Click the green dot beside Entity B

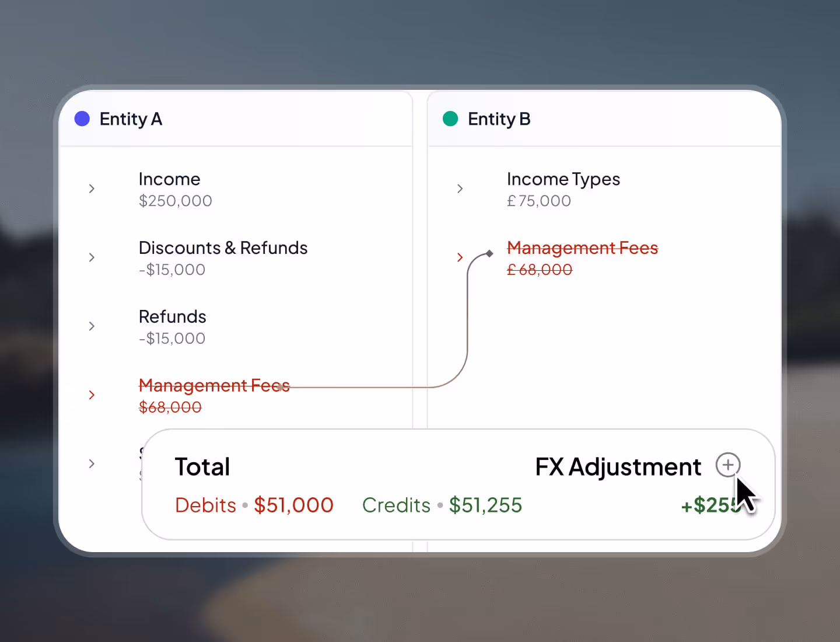450,118
